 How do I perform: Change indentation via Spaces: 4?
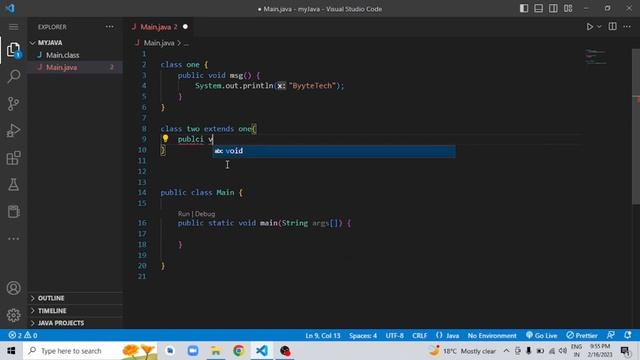tap(363, 336)
